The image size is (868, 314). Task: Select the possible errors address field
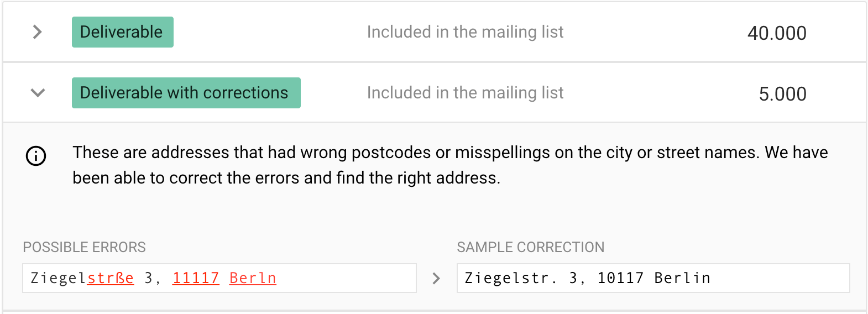click(219, 278)
